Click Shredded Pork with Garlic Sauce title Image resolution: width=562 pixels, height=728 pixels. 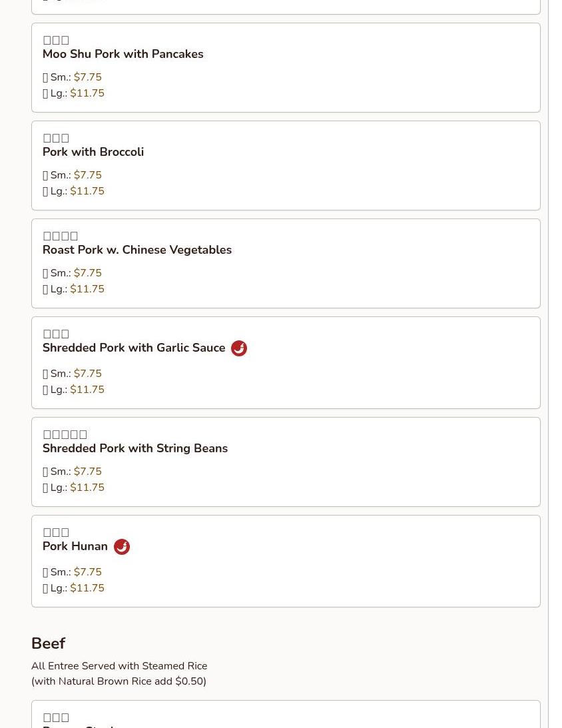pos(134,348)
